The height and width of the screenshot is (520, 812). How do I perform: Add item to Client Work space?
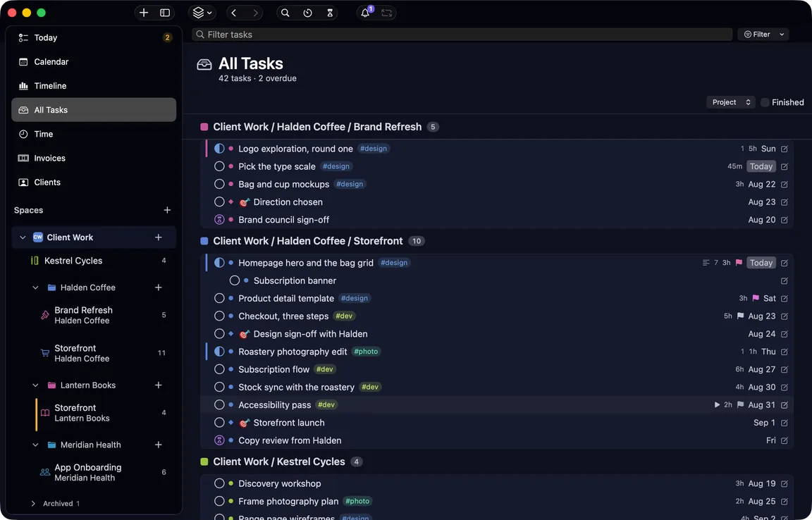pos(159,237)
